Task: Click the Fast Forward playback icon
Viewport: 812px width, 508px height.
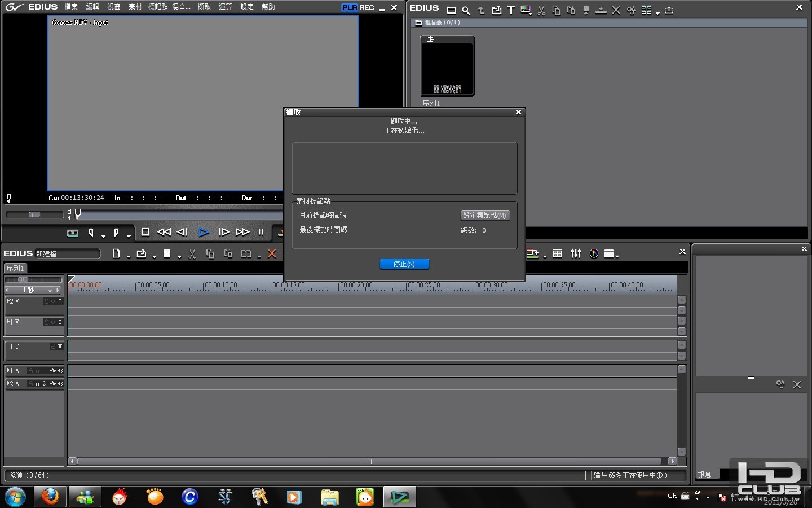Action: [x=242, y=232]
